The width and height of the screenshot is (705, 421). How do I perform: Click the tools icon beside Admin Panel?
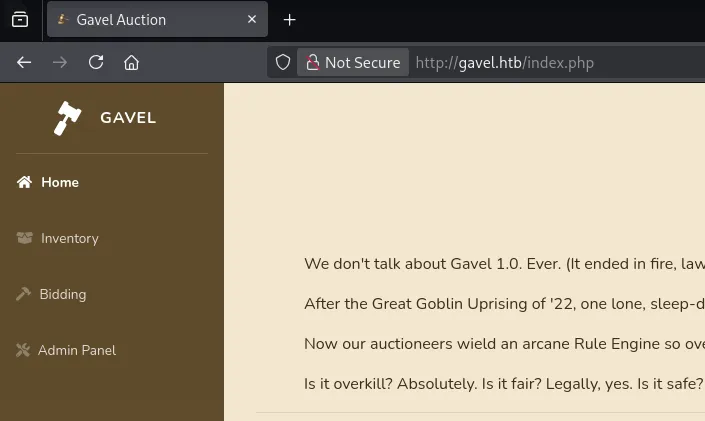click(x=24, y=350)
